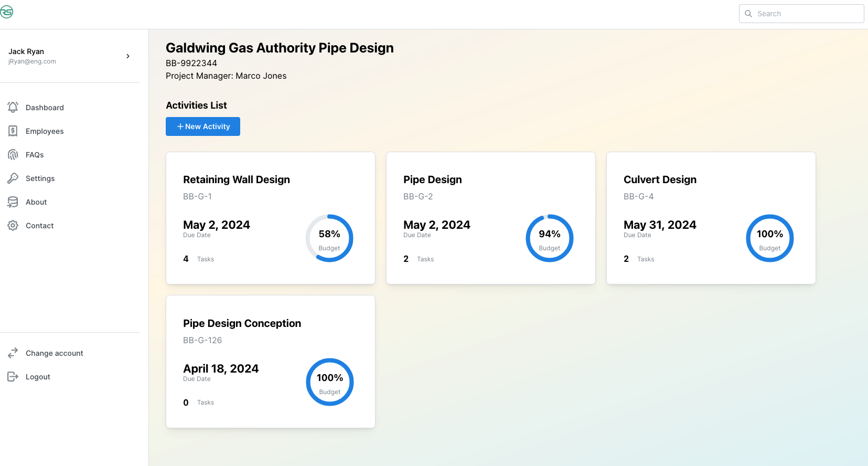The image size is (868, 466).
Task: Click the Settings wrench icon
Action: [13, 178]
